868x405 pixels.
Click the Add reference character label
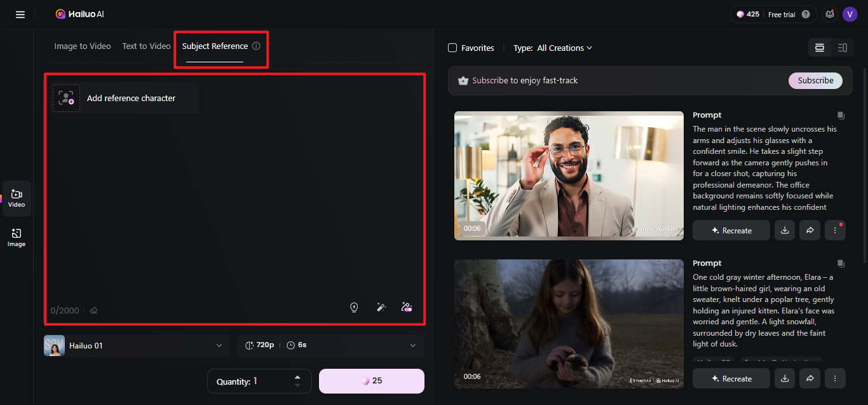(x=131, y=98)
